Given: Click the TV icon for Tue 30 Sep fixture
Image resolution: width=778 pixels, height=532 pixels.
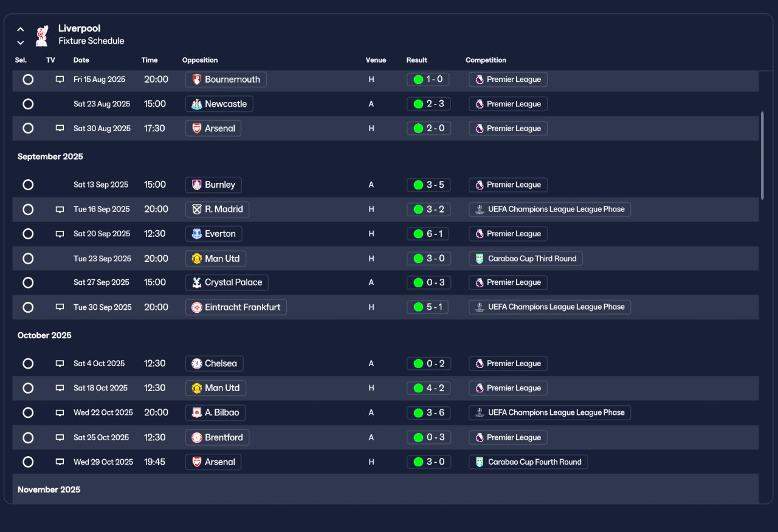Looking at the screenshot, I should tap(60, 307).
